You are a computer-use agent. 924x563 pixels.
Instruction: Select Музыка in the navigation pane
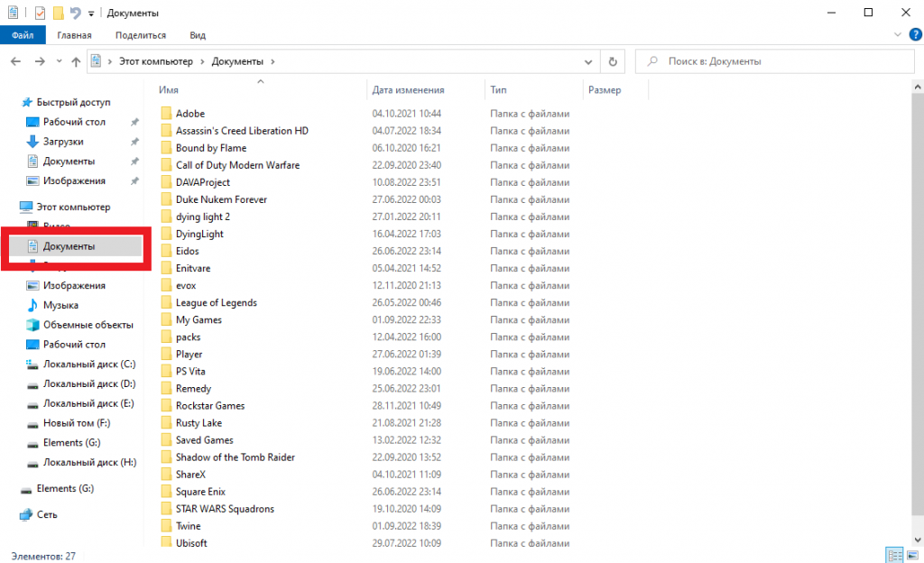coord(60,305)
